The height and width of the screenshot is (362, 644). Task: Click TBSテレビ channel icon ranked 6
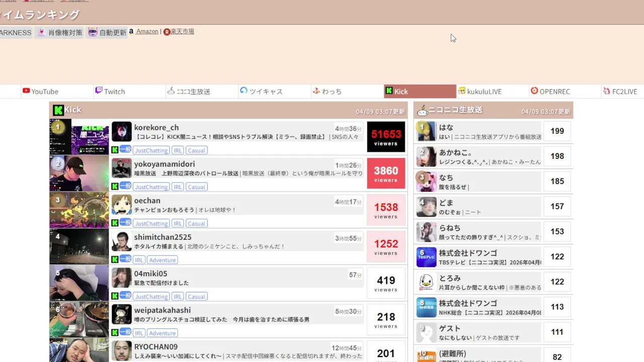426,257
